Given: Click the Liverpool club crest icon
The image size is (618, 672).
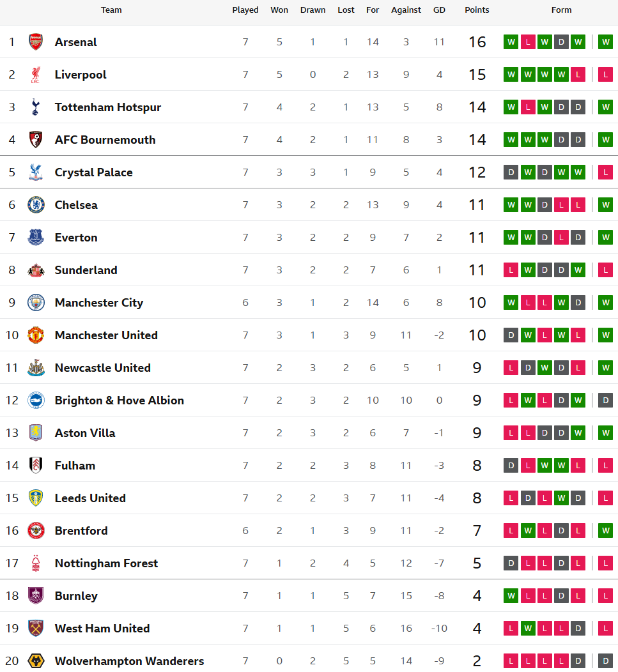Looking at the screenshot, I should [36, 75].
